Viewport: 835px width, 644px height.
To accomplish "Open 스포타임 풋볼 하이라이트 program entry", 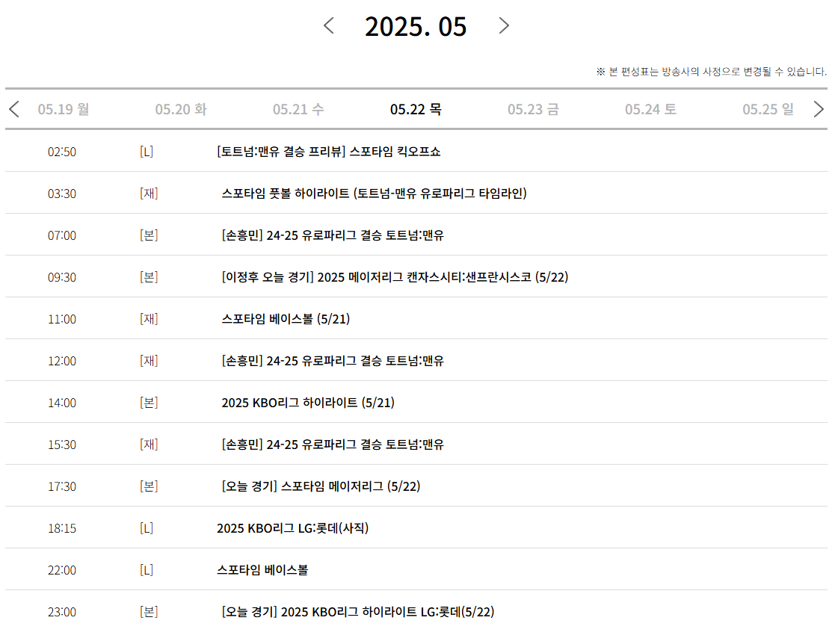I will coord(374,193).
